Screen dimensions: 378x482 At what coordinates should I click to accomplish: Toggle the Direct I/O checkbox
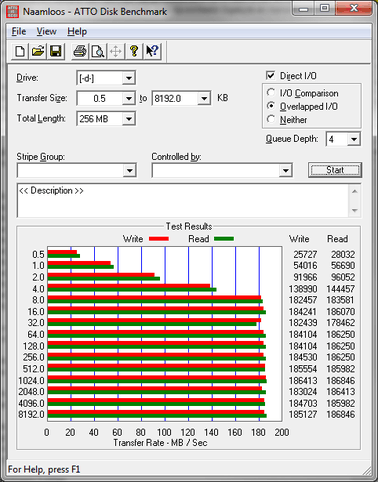click(270, 75)
